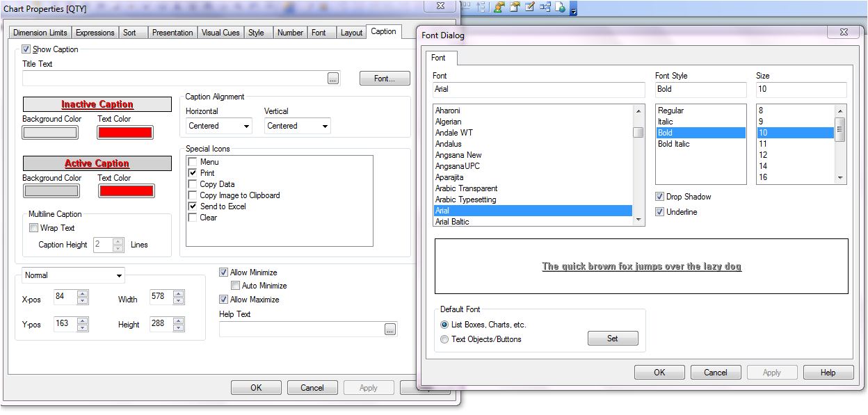Screen dimensions: 868x415
Task: Switch to the Dimension Limits tab
Action: (40, 33)
